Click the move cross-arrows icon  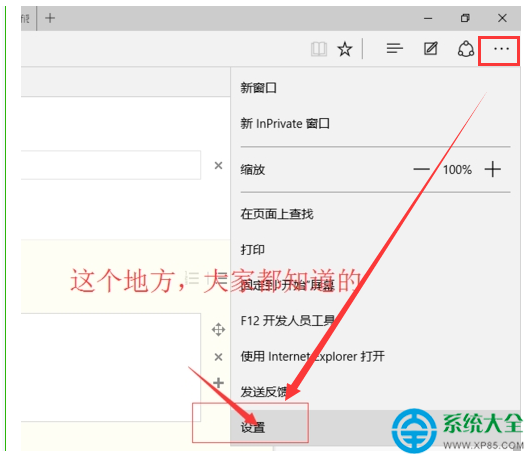tap(218, 330)
